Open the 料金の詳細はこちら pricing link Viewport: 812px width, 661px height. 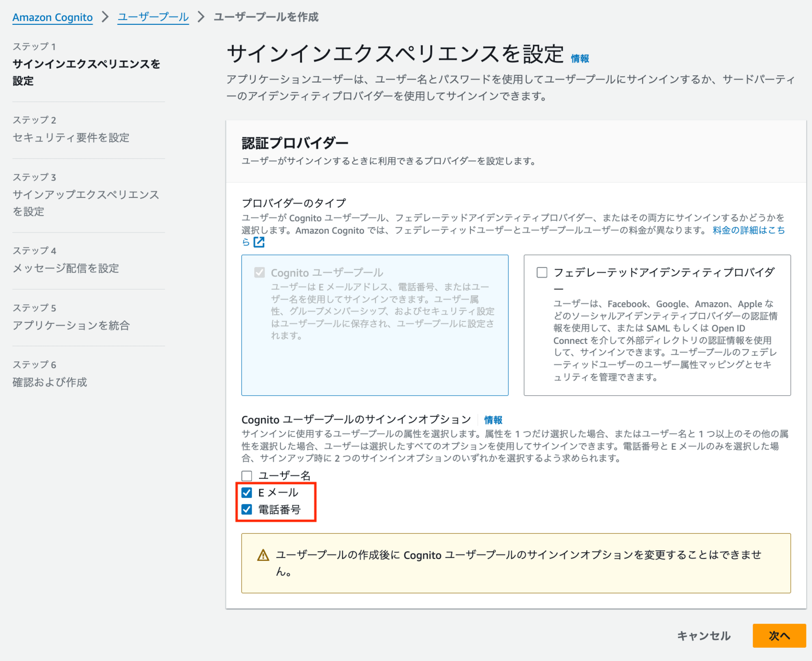749,230
